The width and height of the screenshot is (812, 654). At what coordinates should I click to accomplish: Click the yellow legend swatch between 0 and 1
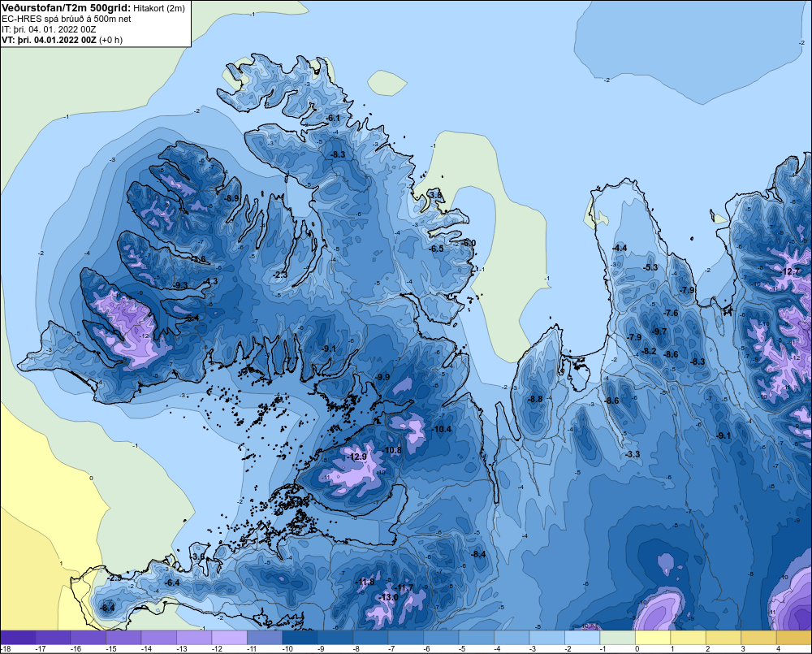653,638
